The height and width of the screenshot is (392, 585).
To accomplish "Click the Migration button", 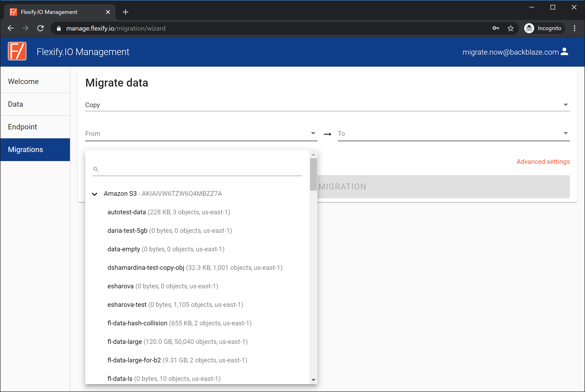I will tap(443, 187).
